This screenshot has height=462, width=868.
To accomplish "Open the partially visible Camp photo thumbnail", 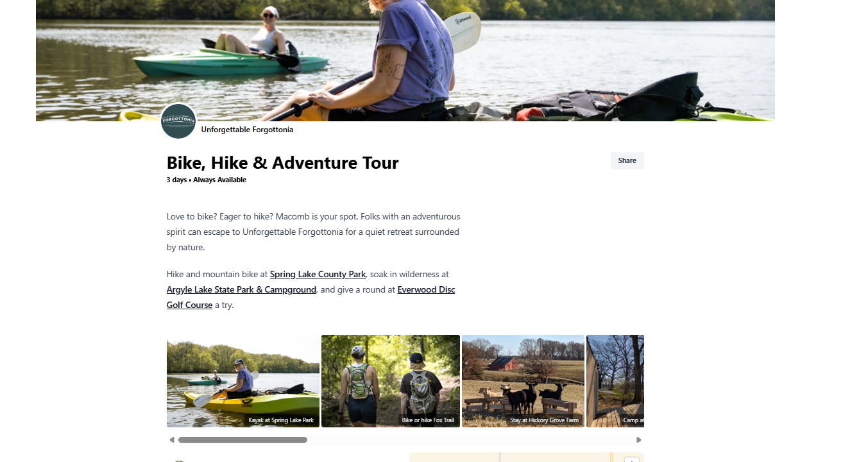I will click(615, 381).
